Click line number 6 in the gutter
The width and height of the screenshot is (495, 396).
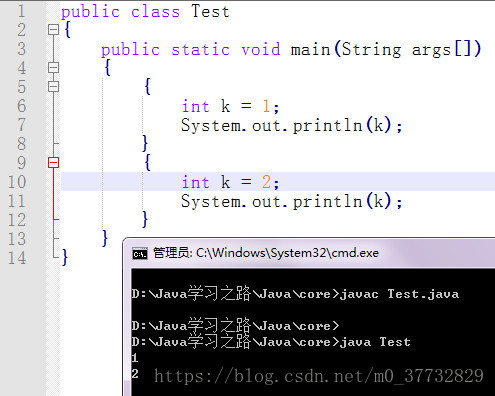pyautogui.click(x=21, y=106)
